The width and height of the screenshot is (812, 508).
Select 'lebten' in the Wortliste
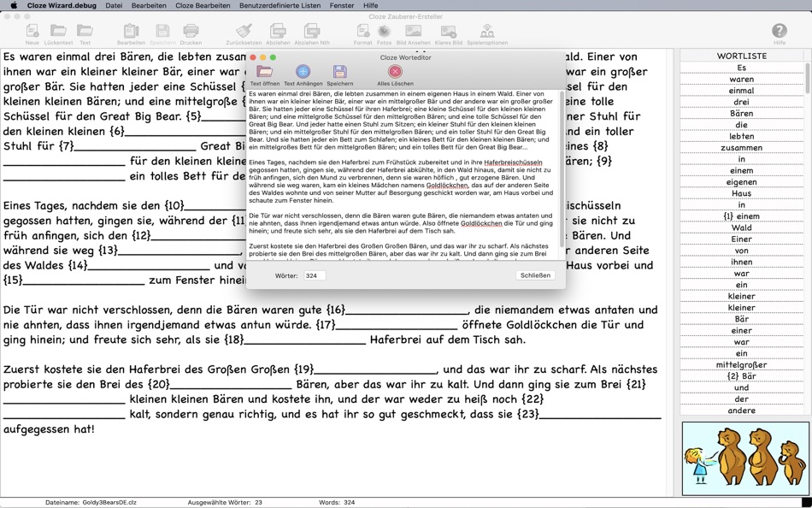click(x=742, y=136)
